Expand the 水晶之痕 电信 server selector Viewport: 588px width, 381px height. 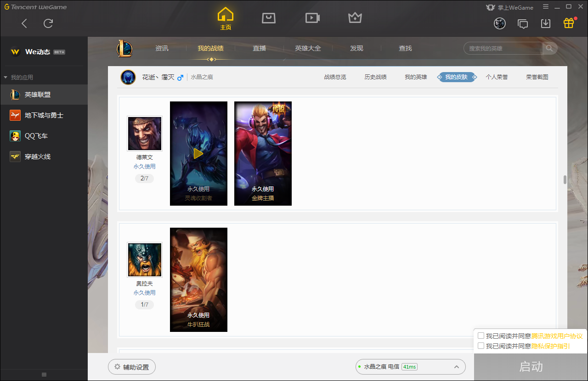click(x=411, y=367)
